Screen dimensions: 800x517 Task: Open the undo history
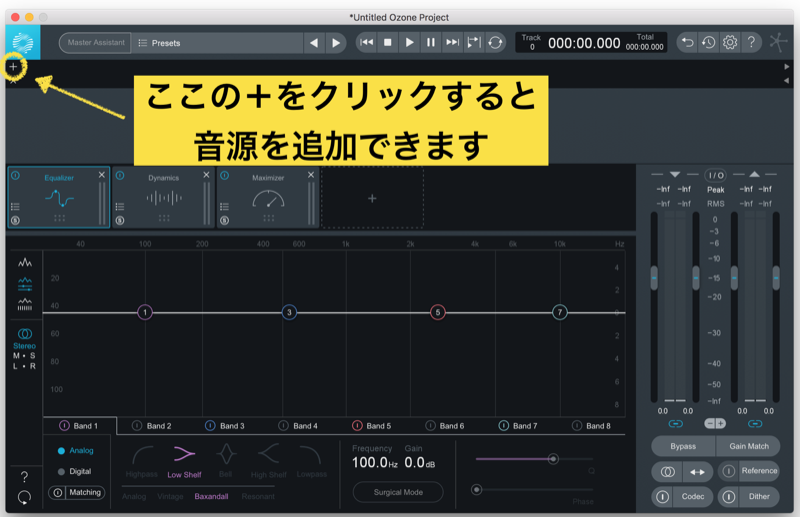click(708, 42)
